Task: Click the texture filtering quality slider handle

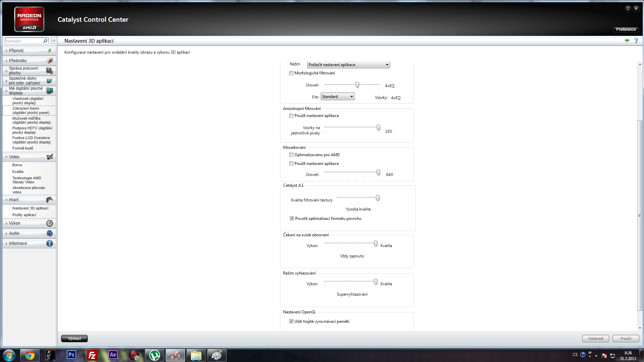Action: click(378, 198)
